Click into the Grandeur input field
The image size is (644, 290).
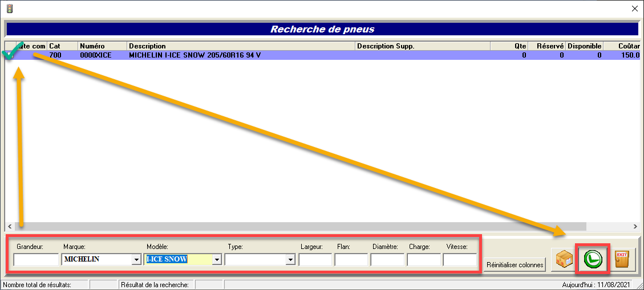[x=36, y=260]
